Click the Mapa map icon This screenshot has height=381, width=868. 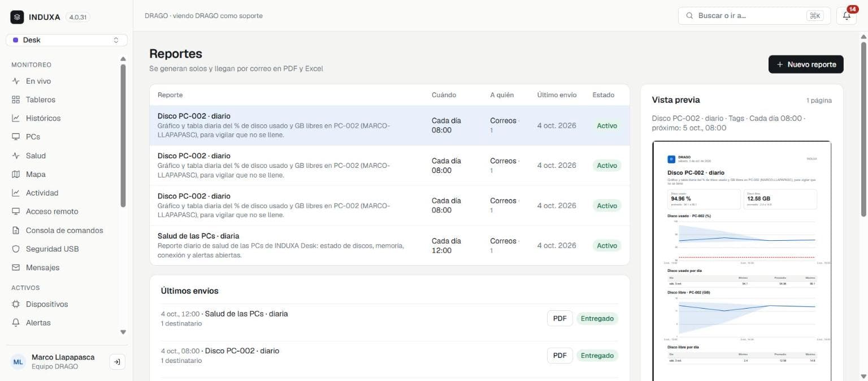[x=16, y=174]
